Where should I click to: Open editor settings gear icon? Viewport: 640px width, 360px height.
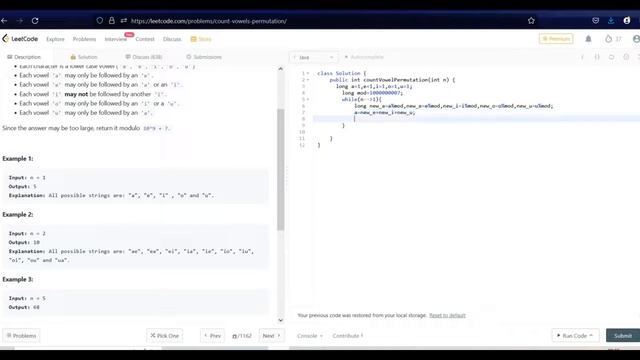626,57
